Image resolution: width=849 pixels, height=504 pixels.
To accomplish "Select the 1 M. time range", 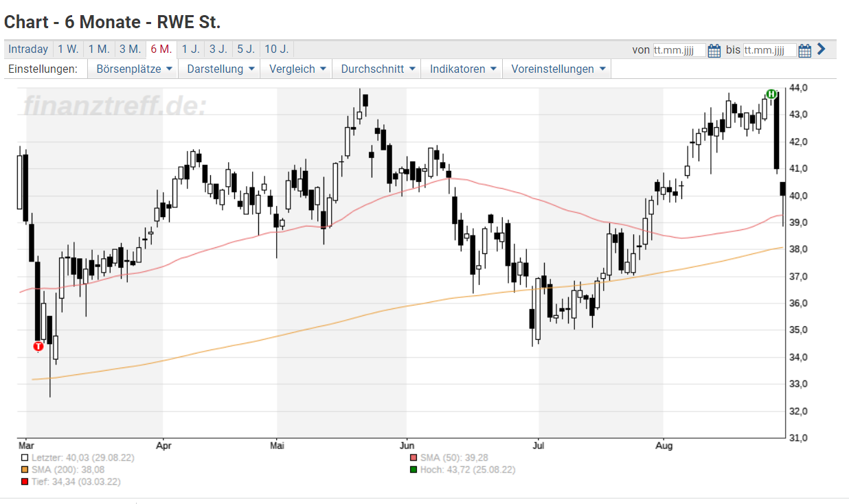I will coord(99,49).
